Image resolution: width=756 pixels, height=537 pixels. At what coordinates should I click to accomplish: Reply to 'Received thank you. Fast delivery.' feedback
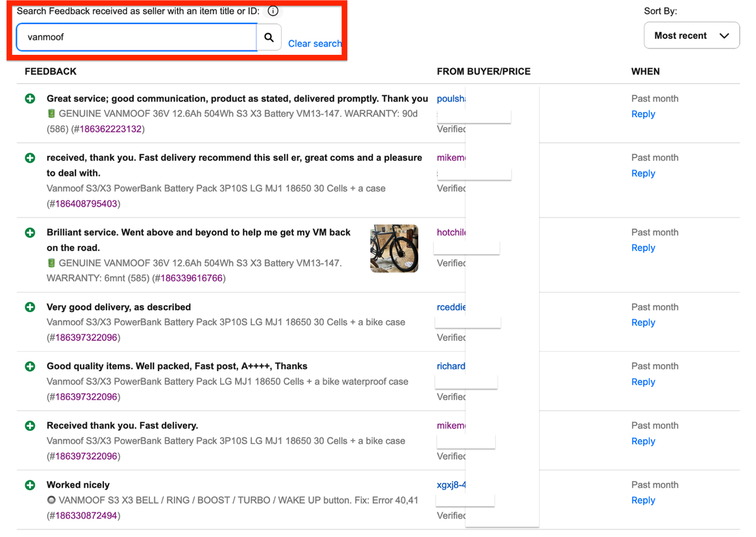coord(643,441)
